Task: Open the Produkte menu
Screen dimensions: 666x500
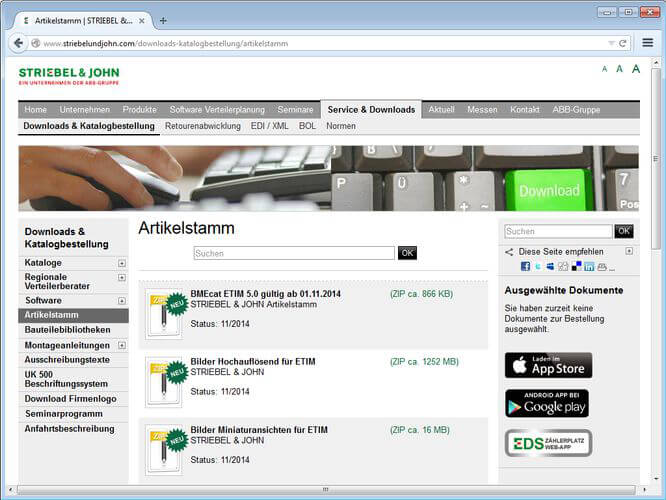Action: pyautogui.click(x=139, y=110)
